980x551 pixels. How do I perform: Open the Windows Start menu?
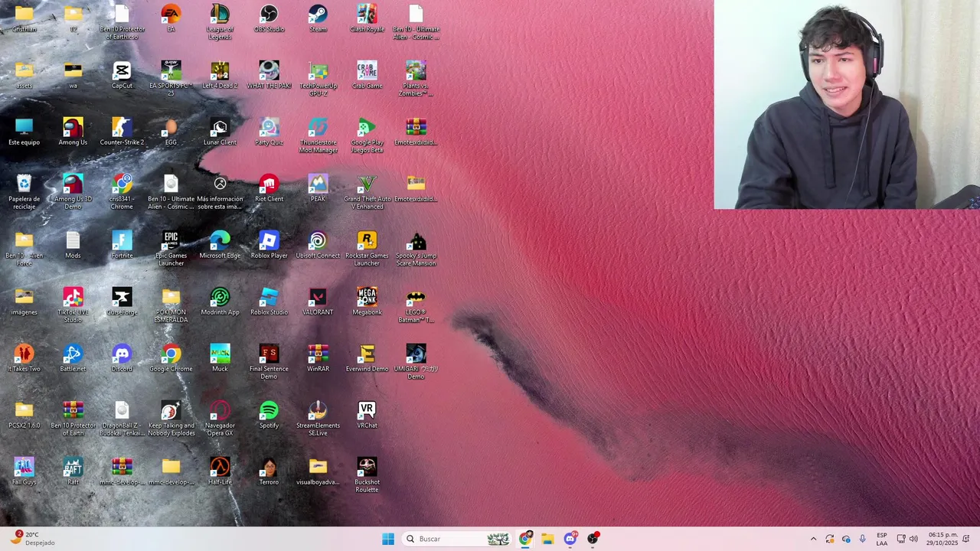point(388,539)
